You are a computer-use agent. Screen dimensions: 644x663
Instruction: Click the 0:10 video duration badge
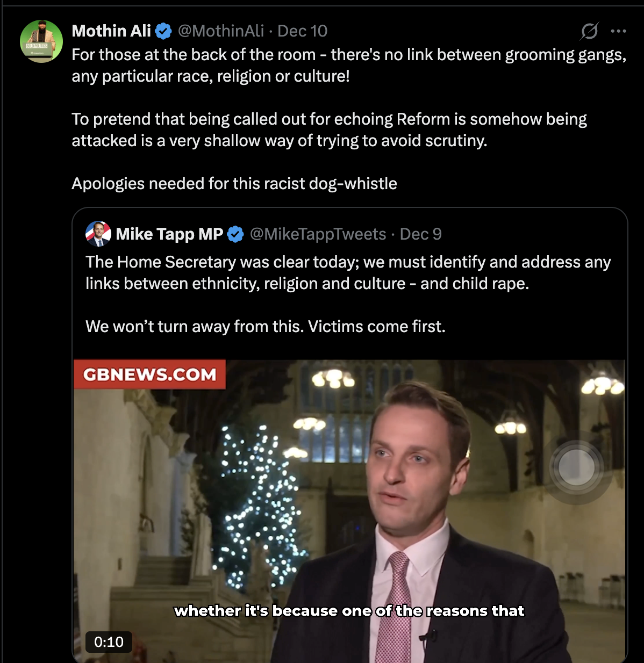coord(109,642)
